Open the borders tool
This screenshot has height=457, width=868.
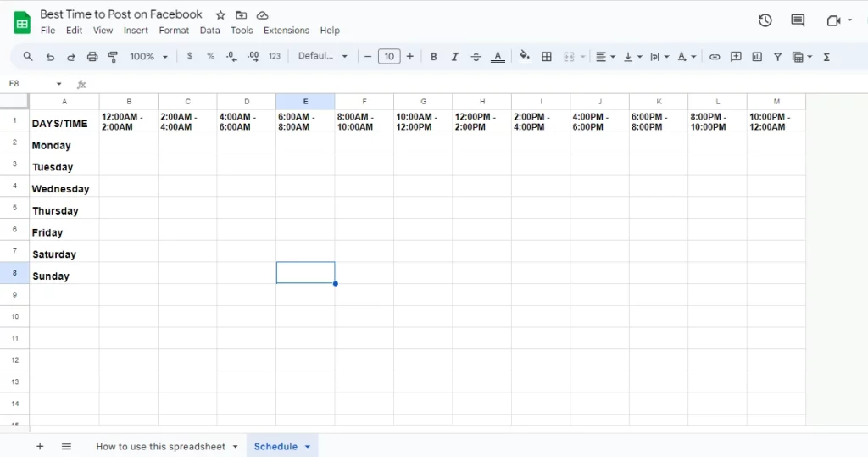pos(547,57)
